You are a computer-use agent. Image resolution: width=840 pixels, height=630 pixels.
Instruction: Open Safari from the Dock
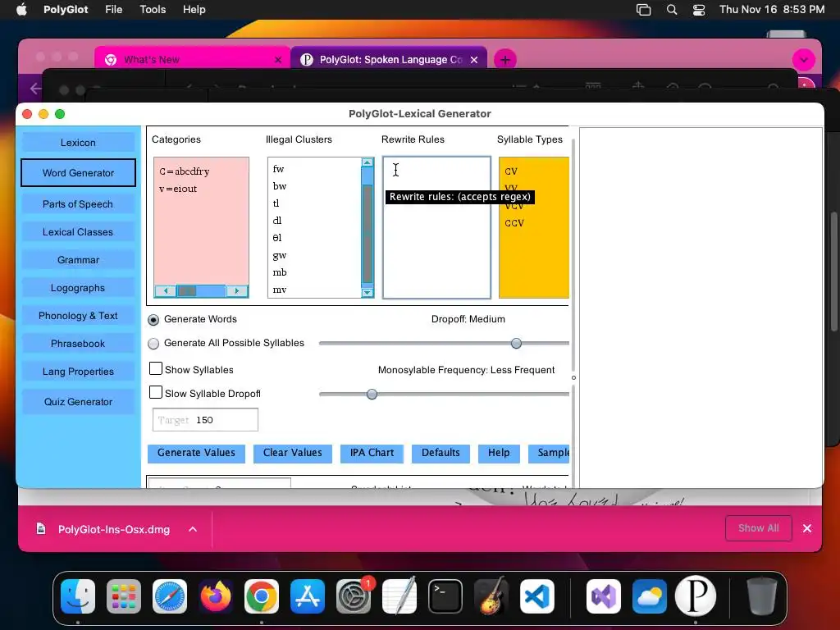click(170, 596)
